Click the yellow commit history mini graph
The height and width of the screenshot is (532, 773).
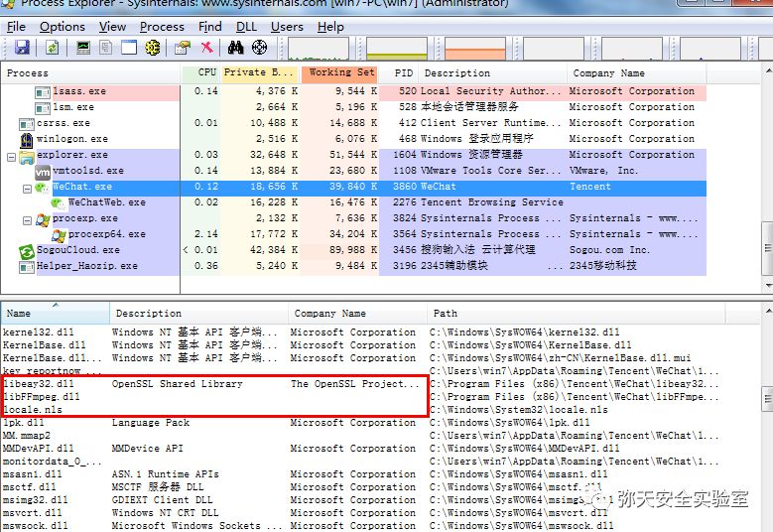(x=397, y=49)
